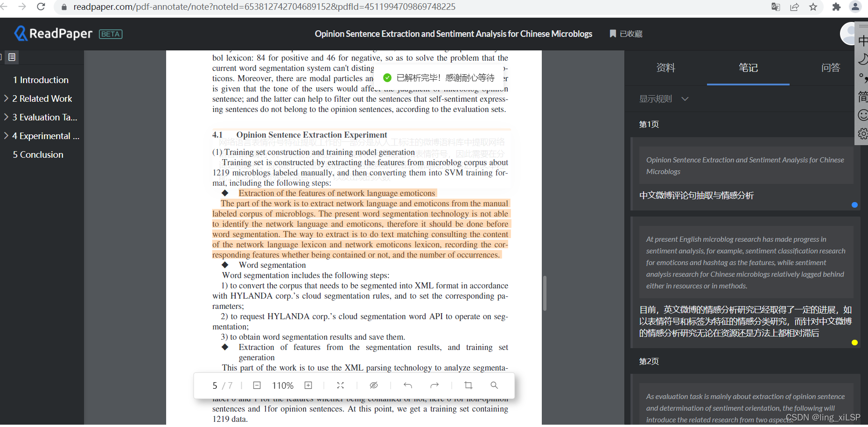The width and height of the screenshot is (868, 427).
Task: Zoom out the PDF with minus
Action: click(257, 385)
